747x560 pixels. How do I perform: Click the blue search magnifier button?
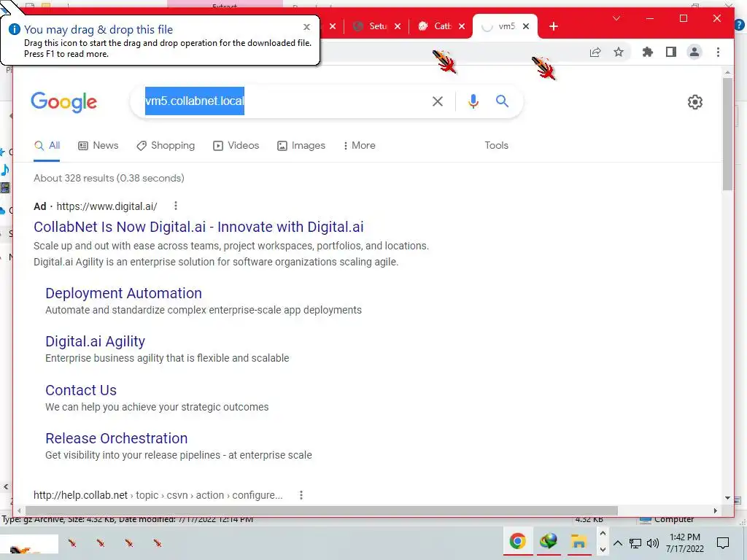[x=502, y=101]
